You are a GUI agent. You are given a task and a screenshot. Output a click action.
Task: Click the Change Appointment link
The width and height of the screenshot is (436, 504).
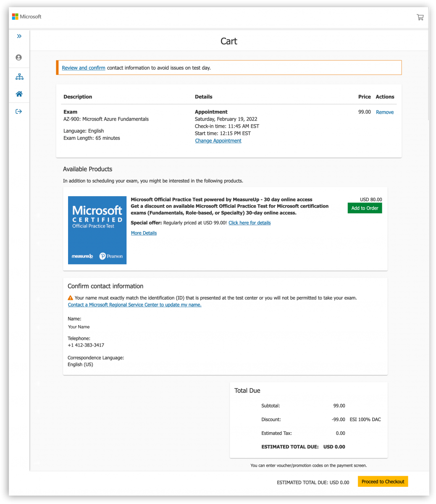[x=218, y=141]
